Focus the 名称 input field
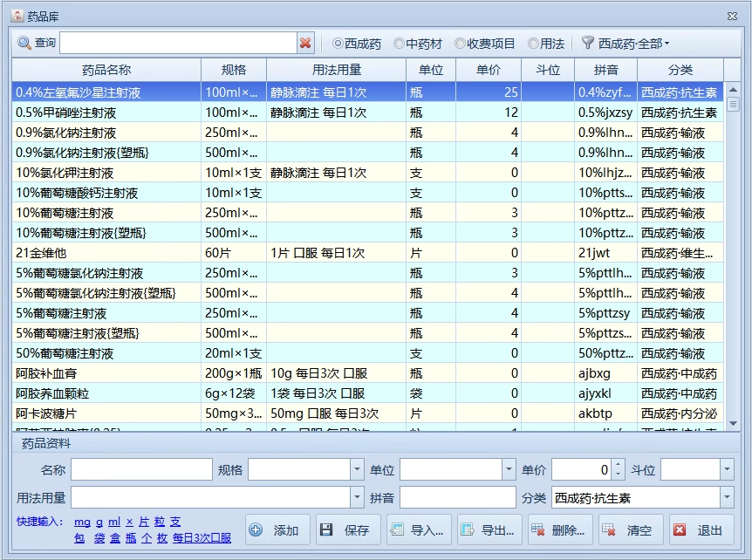The height and width of the screenshot is (560, 752). click(x=141, y=469)
